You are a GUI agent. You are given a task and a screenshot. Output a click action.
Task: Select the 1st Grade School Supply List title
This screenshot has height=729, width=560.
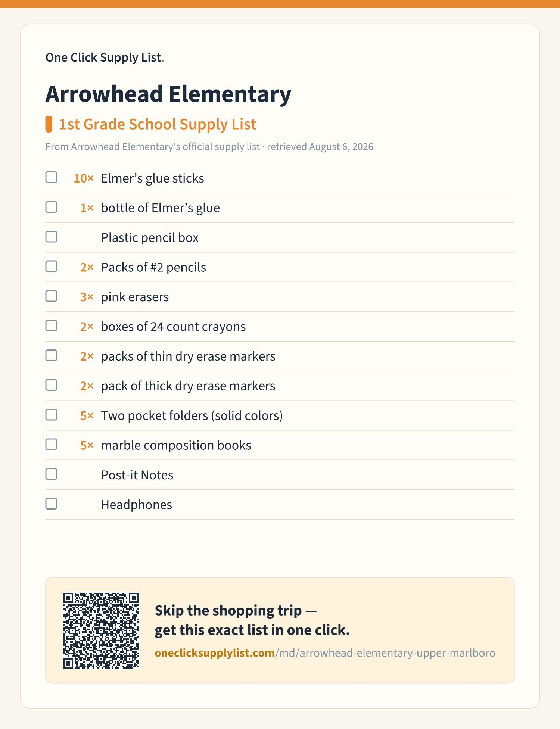click(x=158, y=124)
